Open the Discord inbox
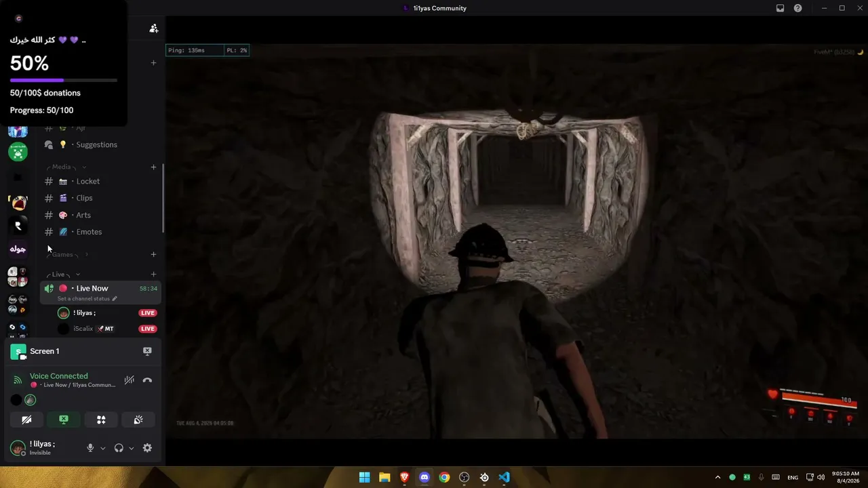 point(781,8)
